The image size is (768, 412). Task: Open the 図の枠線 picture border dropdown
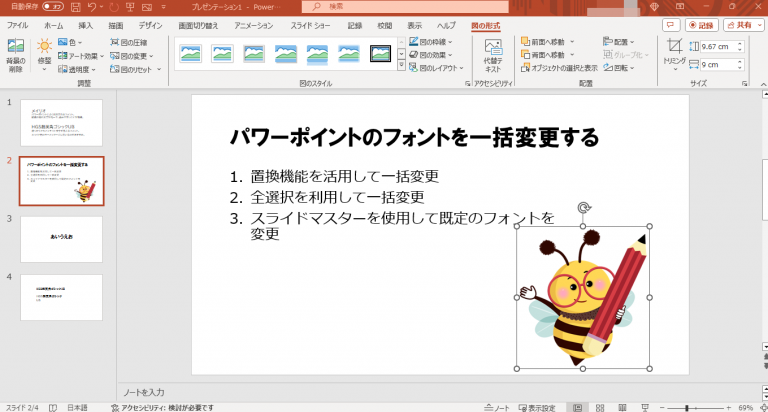[x=431, y=42]
